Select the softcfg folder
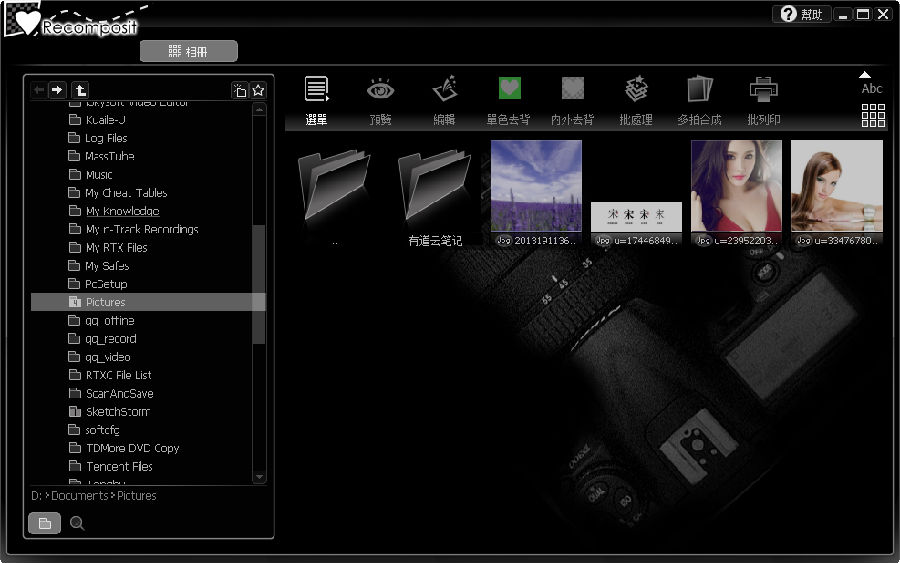 (94, 429)
